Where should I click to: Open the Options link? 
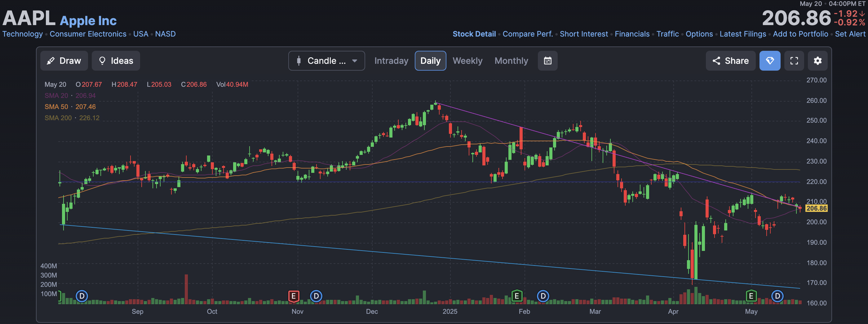coord(699,34)
